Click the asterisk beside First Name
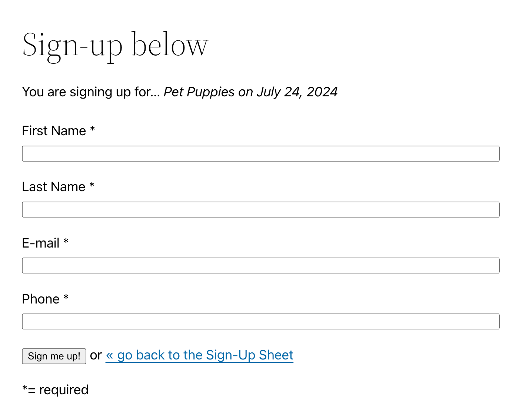The width and height of the screenshot is (532, 418). [x=93, y=129]
